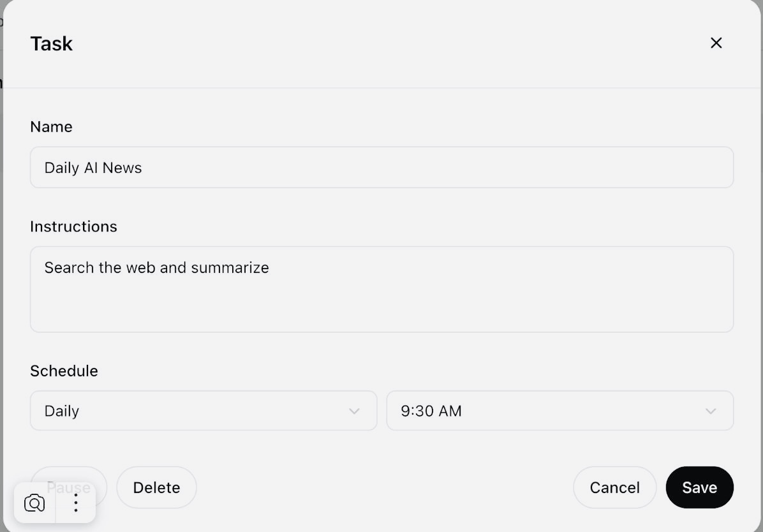Click the word "summarize" in Instructions

pyautogui.click(x=230, y=268)
